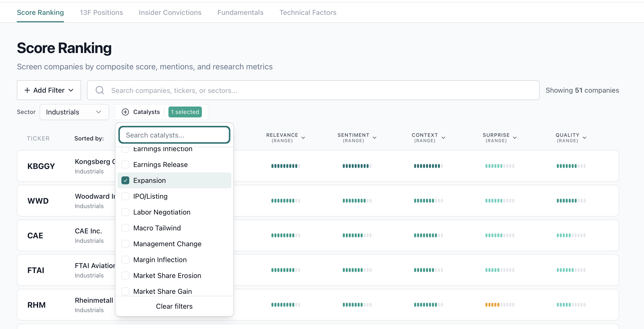Click the Market Share Gain option
The height and width of the screenshot is (329, 644).
[162, 291]
